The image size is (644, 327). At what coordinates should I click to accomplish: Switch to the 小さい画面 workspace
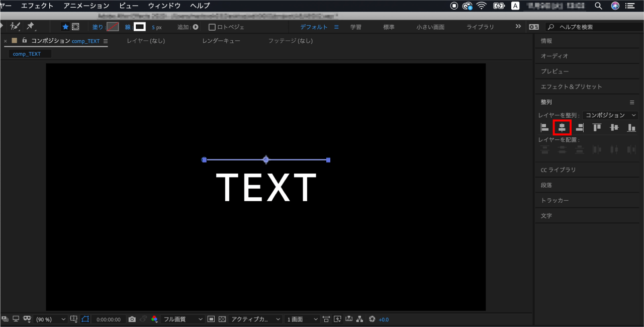click(x=430, y=27)
